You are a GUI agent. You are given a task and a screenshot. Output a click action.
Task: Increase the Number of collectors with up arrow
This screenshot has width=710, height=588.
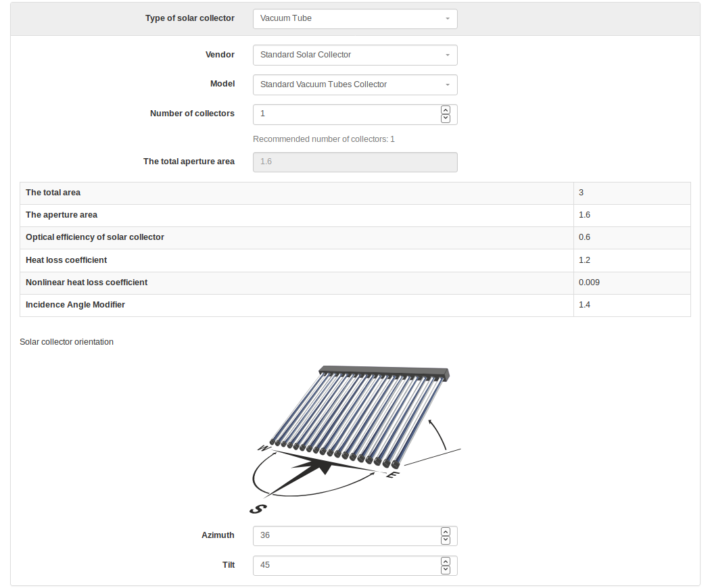[446, 110]
